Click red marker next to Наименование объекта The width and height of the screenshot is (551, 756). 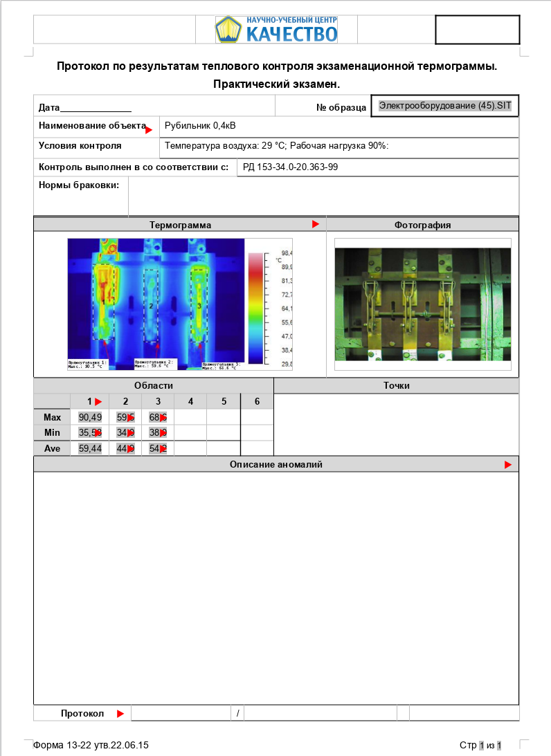point(149,129)
